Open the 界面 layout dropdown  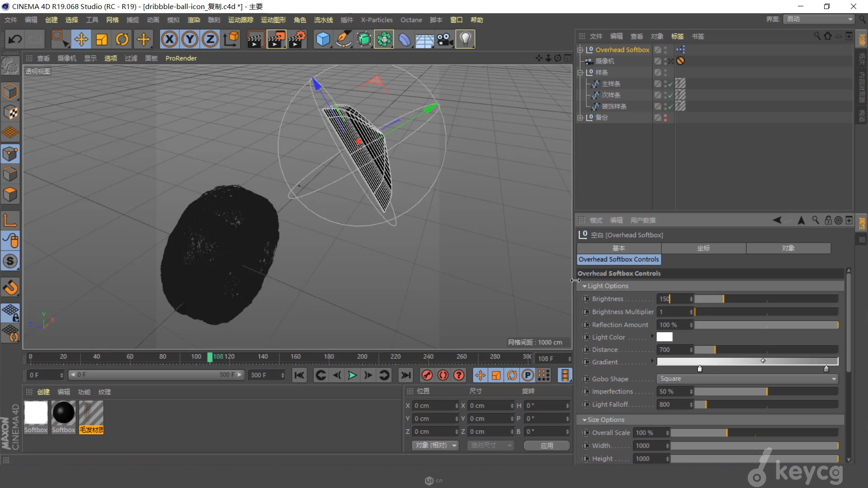click(x=819, y=19)
